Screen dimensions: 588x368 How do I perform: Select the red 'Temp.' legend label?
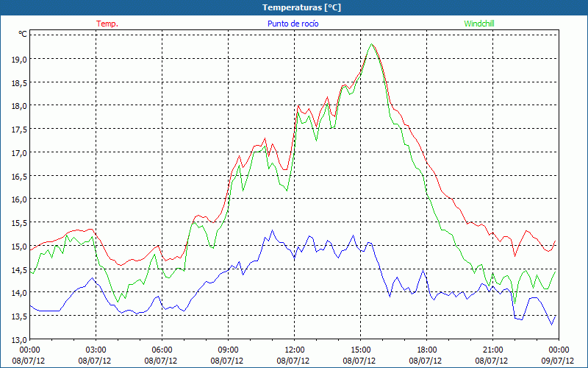click(107, 24)
